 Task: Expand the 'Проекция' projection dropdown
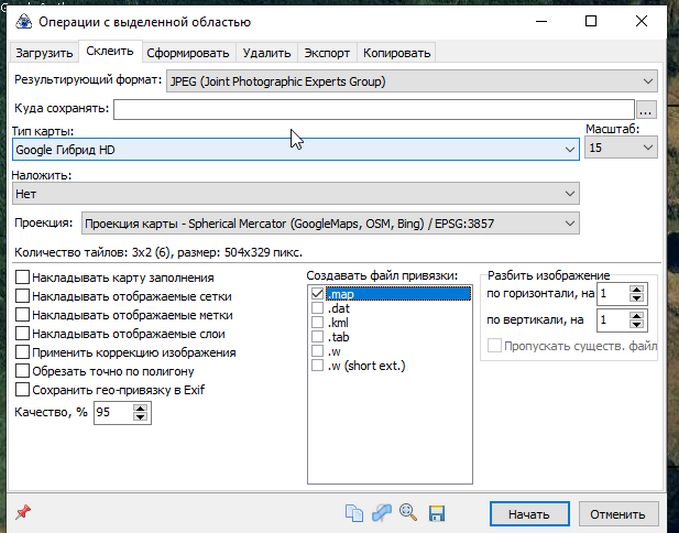click(x=329, y=224)
